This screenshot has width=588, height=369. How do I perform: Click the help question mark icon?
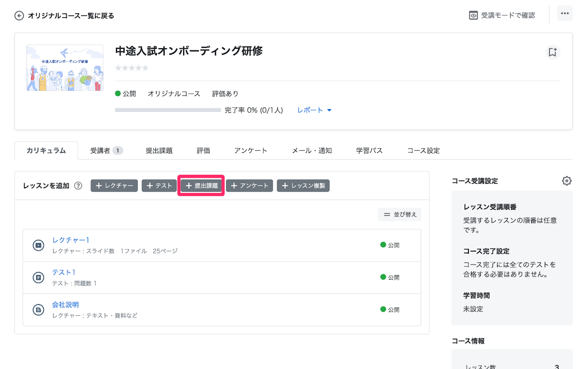78,186
